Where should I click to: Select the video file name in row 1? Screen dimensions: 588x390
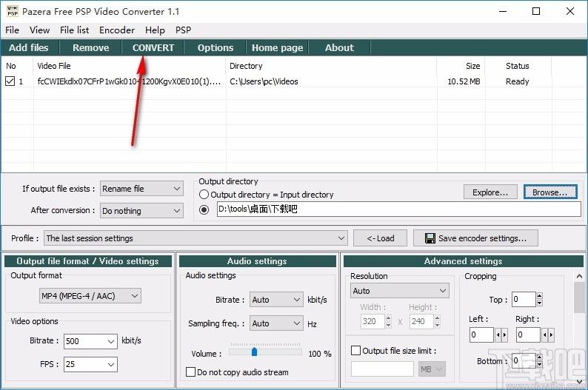(x=129, y=81)
